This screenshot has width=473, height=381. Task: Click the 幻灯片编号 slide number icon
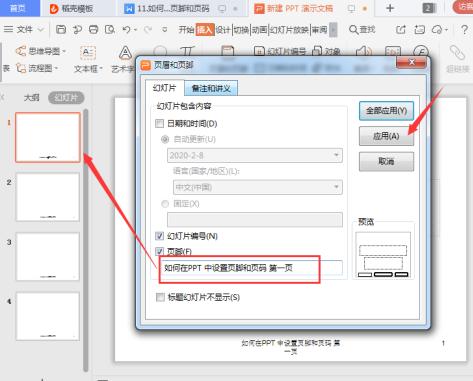click(259, 51)
